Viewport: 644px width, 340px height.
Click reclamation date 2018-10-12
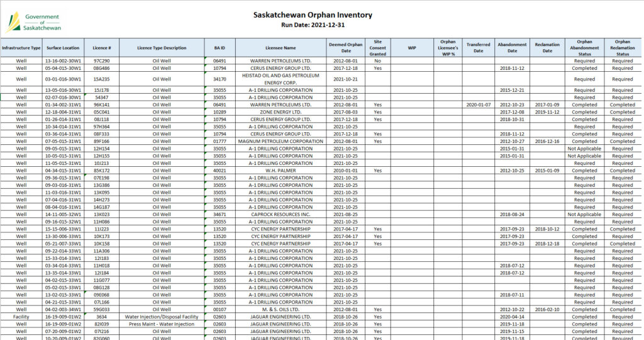(547, 229)
